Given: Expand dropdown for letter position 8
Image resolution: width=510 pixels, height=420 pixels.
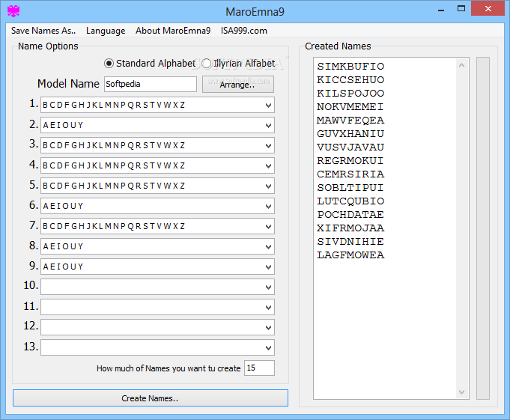Looking at the screenshot, I should point(268,246).
